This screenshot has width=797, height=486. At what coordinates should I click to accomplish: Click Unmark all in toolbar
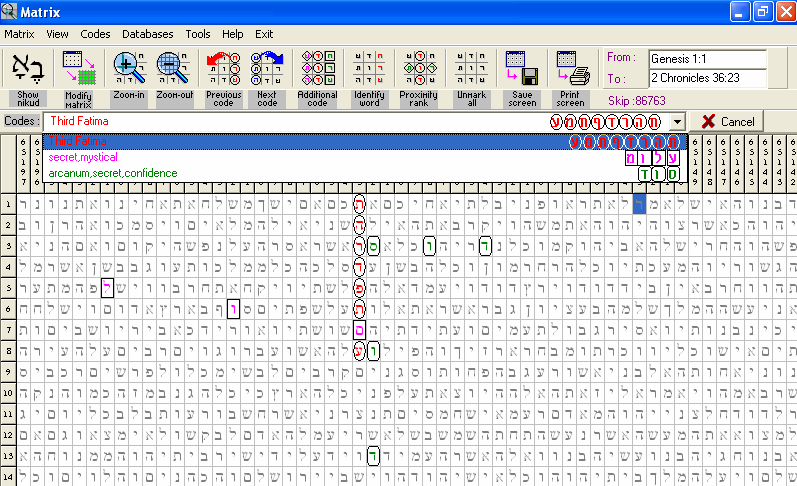(x=469, y=68)
